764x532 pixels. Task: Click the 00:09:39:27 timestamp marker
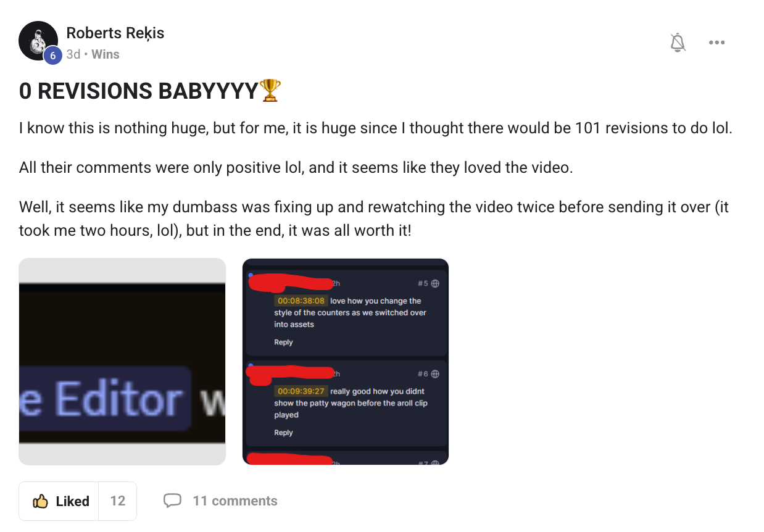[301, 391]
